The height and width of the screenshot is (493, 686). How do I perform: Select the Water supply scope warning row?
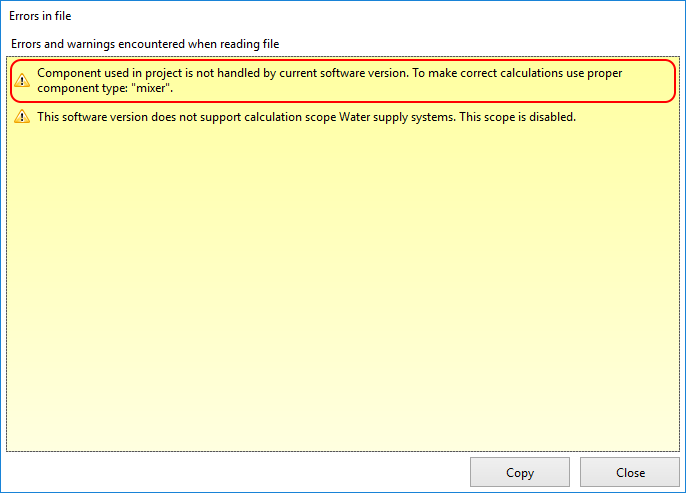[340, 117]
